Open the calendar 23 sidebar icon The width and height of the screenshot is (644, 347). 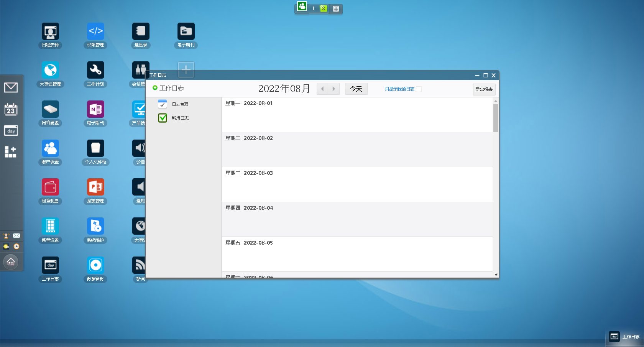pos(11,109)
